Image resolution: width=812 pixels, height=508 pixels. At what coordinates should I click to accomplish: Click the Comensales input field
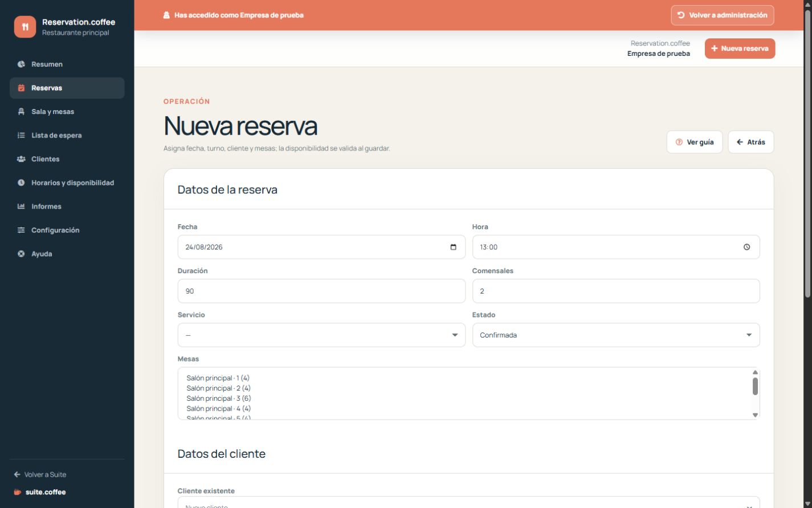coord(616,291)
